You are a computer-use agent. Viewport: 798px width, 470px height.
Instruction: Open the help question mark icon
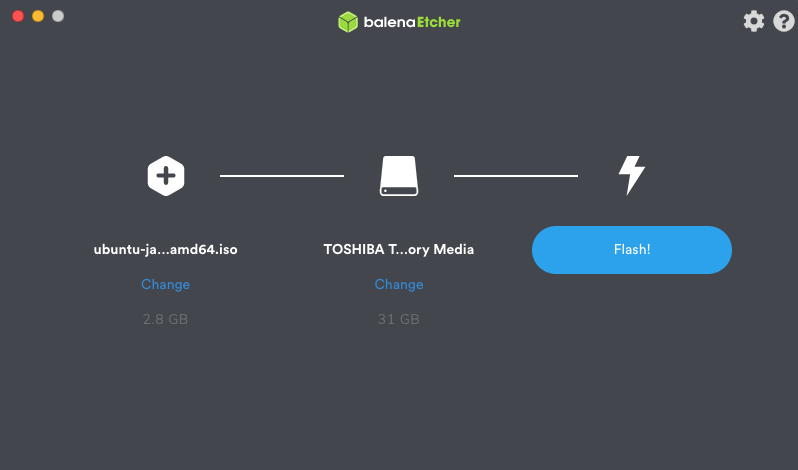click(784, 21)
